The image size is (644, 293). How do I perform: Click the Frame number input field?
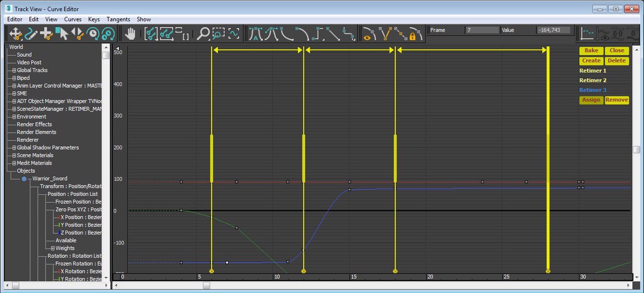[482, 30]
